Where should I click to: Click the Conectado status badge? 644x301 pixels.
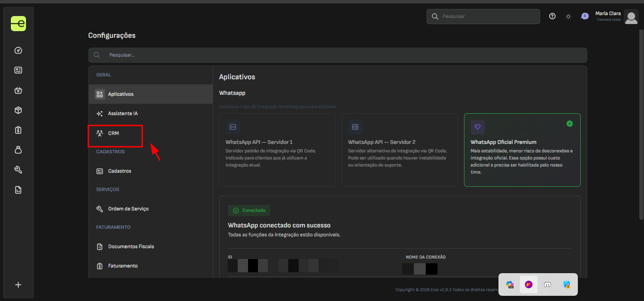tap(249, 210)
